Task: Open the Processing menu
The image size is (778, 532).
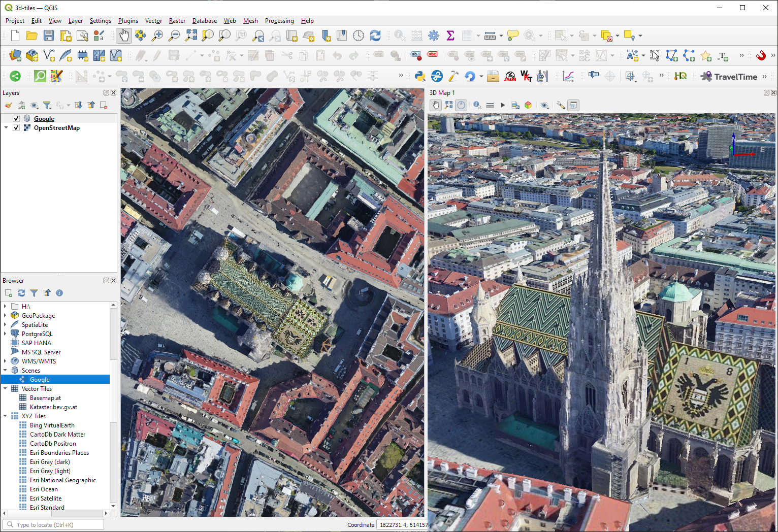Action: click(x=279, y=21)
